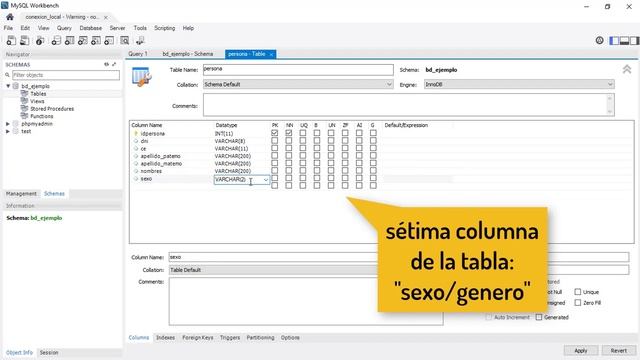Select the nombres column name cell

point(151,171)
